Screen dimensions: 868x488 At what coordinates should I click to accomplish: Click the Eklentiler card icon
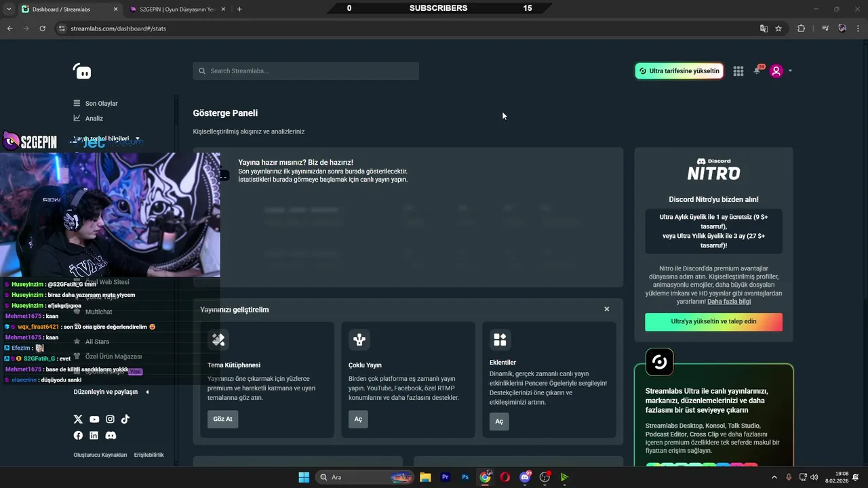500,340
